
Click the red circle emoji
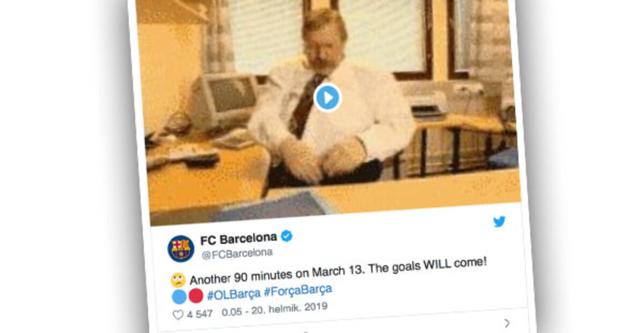point(196,295)
